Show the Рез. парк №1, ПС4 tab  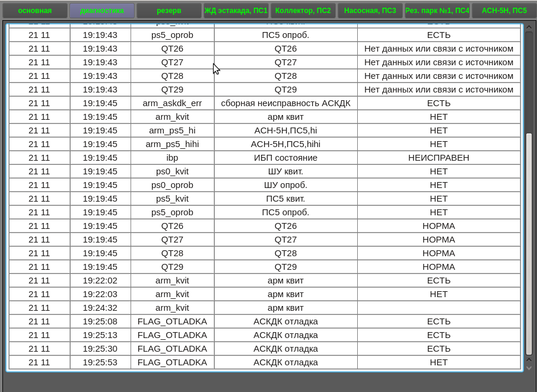click(x=437, y=11)
